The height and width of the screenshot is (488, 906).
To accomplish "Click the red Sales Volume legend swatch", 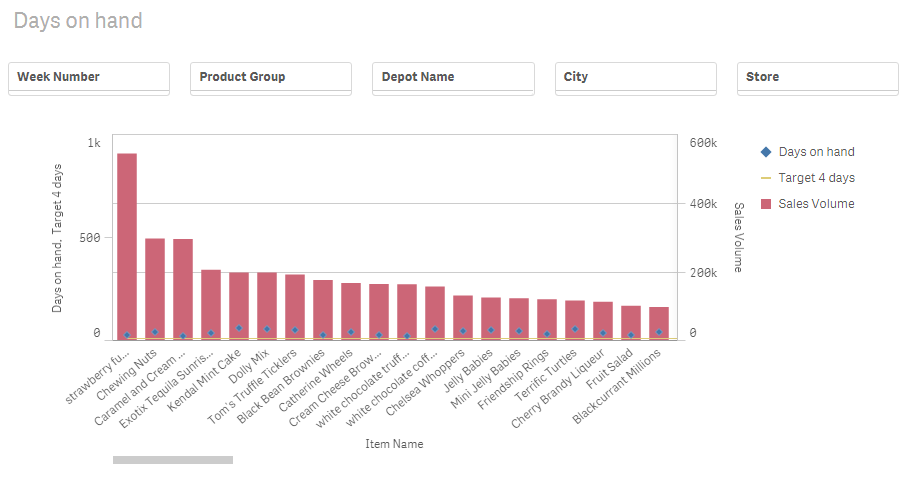I will click(x=766, y=204).
